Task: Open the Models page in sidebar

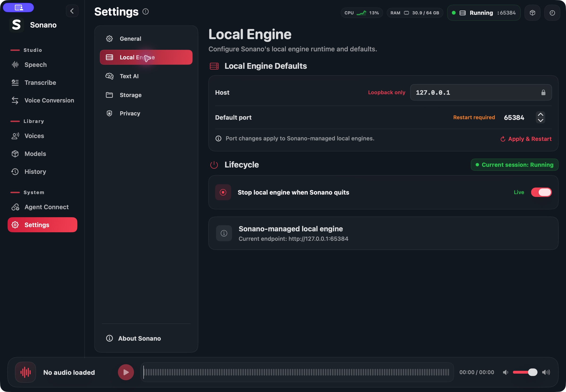Action: coord(42,154)
